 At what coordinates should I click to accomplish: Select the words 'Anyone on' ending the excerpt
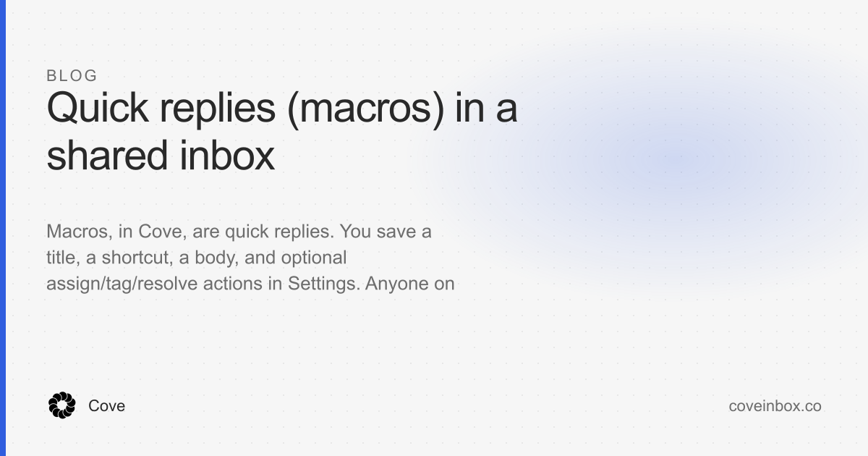pyautogui.click(x=410, y=283)
